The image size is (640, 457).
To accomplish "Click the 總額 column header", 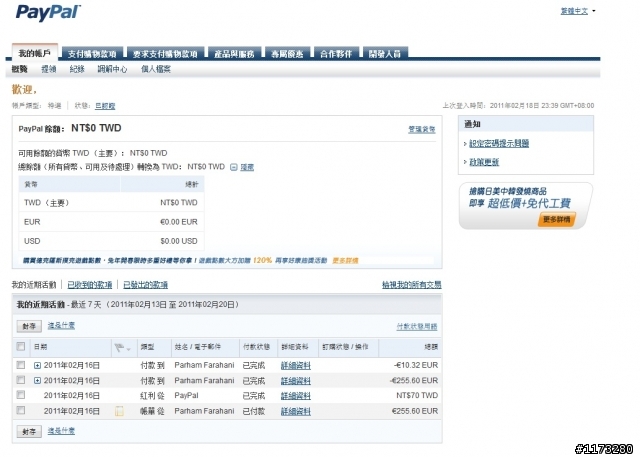I will [x=431, y=347].
